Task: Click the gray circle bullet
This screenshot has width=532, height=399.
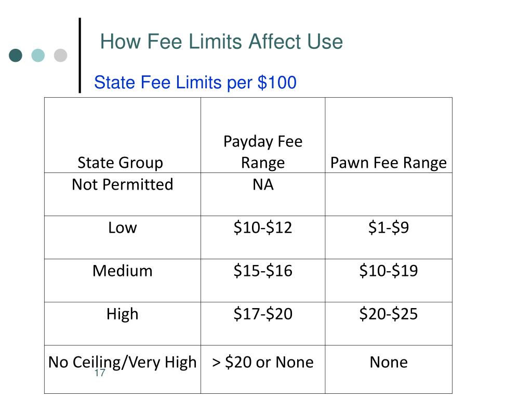Action: 60,55
